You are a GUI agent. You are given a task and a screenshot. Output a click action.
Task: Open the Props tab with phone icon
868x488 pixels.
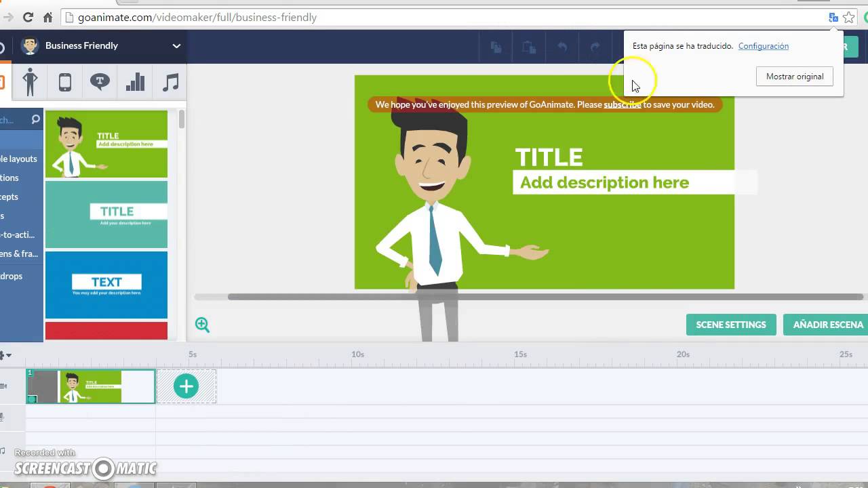click(x=65, y=83)
